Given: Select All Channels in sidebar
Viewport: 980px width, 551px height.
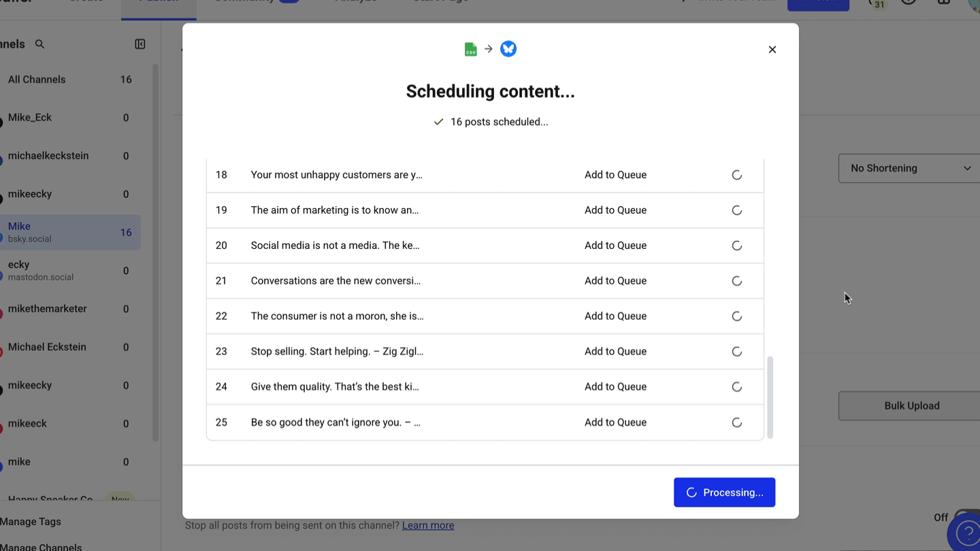Looking at the screenshot, I should [x=68, y=80].
